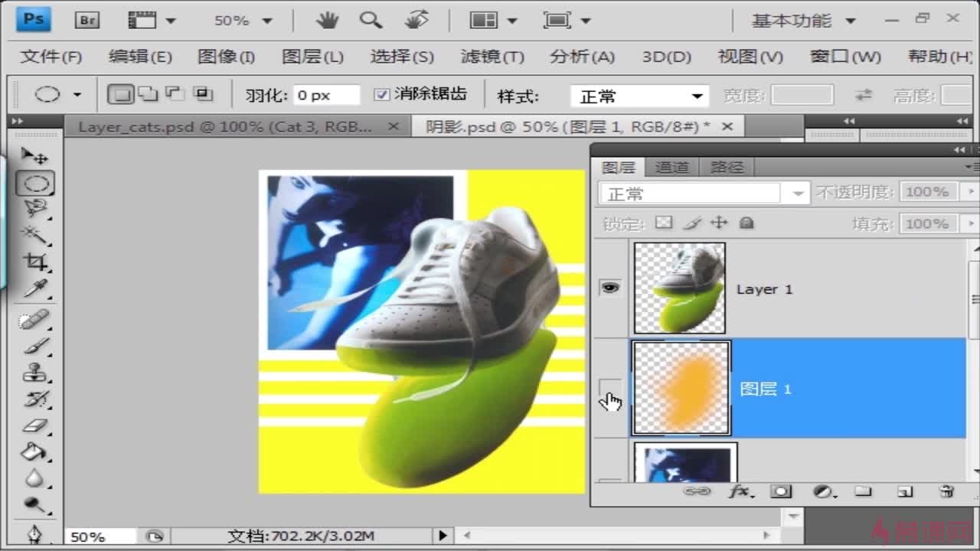
Task: Launch Adobe Bridge from the Br icon
Action: click(x=87, y=20)
